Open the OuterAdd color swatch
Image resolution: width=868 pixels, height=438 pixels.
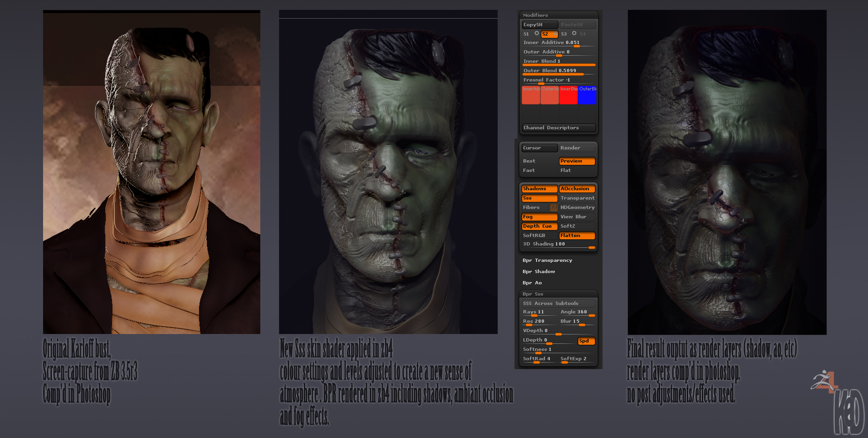click(x=550, y=95)
